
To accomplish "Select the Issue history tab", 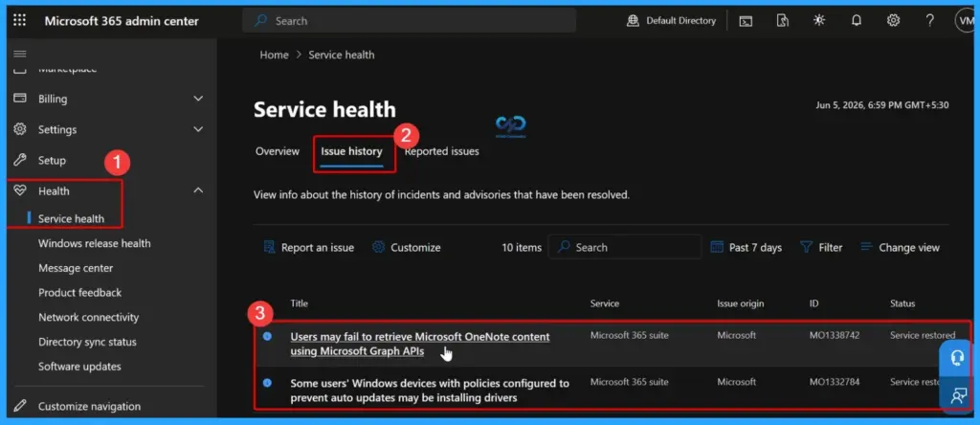I will 352,151.
